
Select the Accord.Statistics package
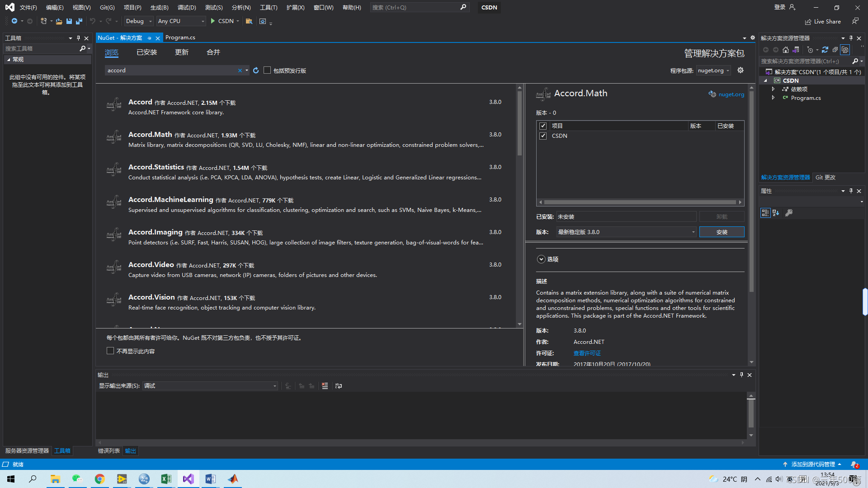[306, 172]
